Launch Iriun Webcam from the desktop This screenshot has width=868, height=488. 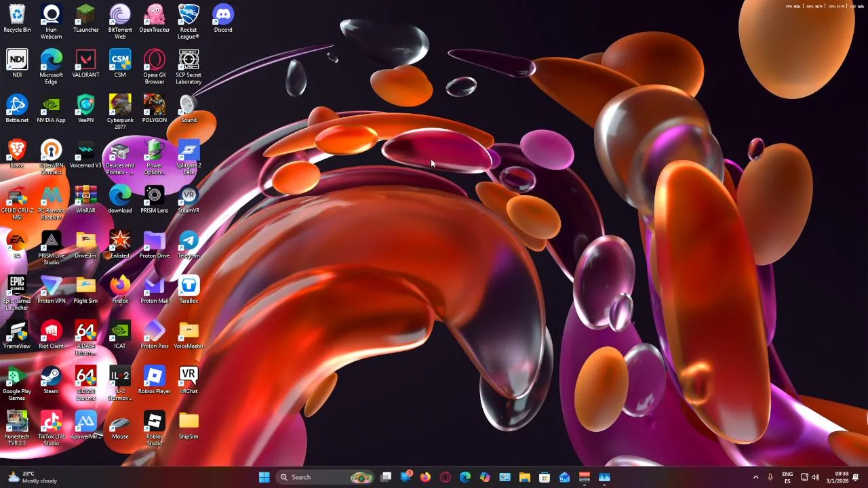(52, 22)
